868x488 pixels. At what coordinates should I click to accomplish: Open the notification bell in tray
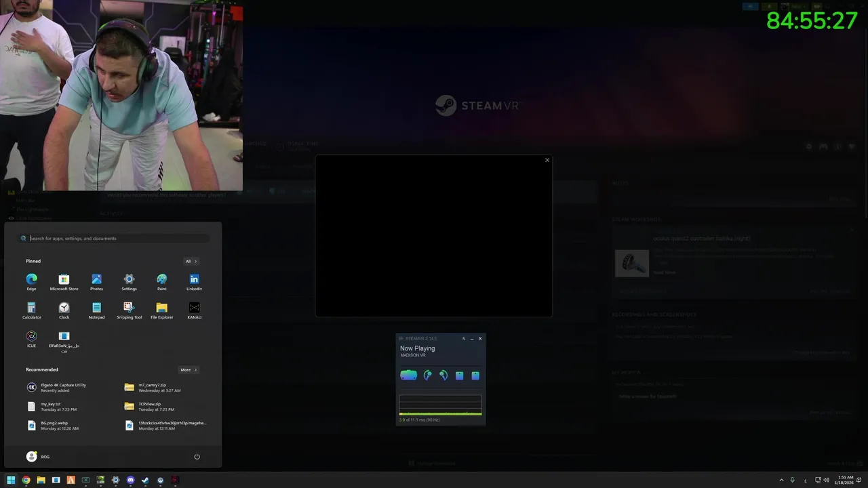pyautogui.click(x=859, y=480)
